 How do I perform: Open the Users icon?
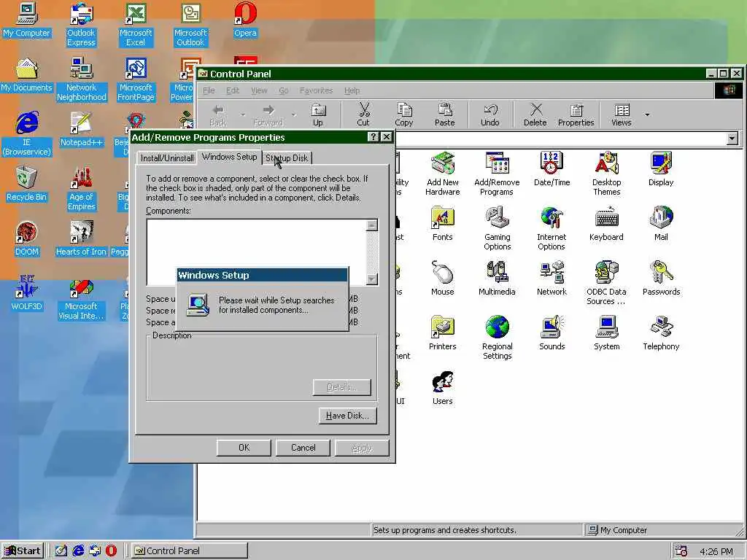pos(443,388)
